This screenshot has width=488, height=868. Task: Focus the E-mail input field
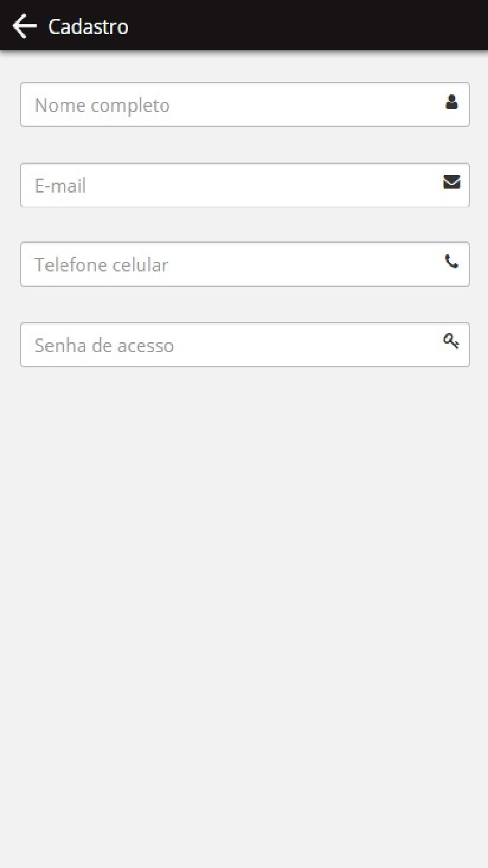(x=245, y=185)
